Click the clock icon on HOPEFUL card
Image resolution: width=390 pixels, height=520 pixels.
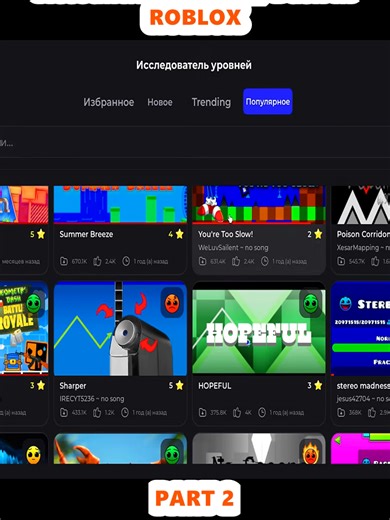click(x=262, y=412)
